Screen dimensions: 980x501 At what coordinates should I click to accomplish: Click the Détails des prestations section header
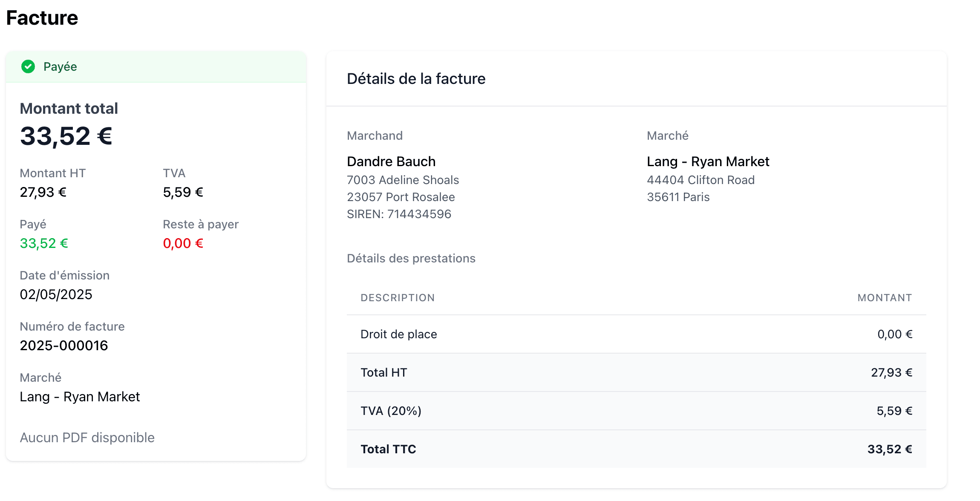tap(411, 258)
